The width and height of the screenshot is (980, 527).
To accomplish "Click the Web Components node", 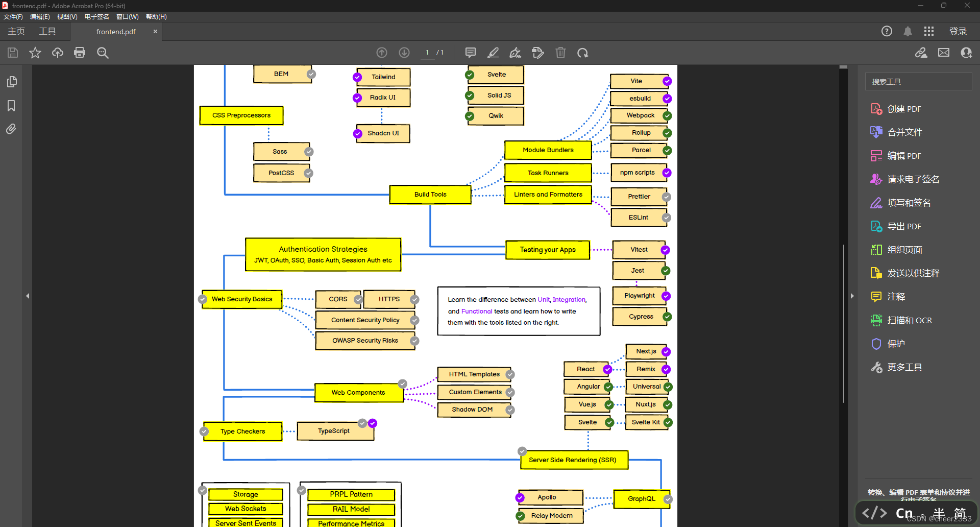I will click(x=358, y=393).
